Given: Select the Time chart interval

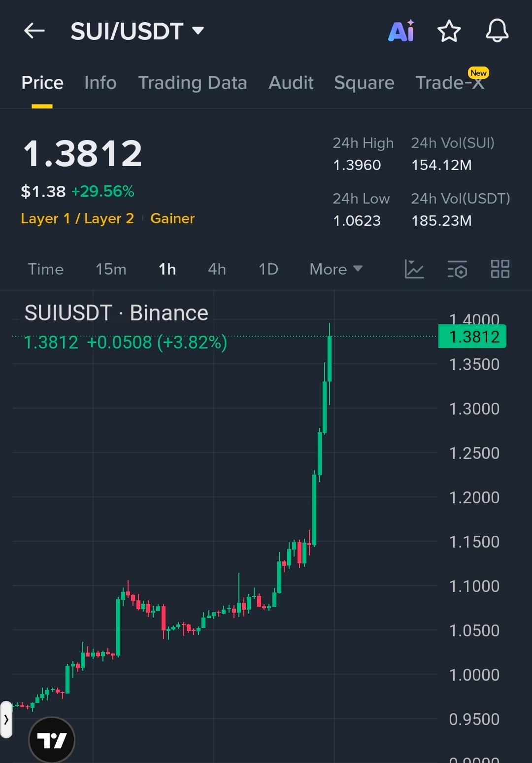Looking at the screenshot, I should click(x=46, y=269).
